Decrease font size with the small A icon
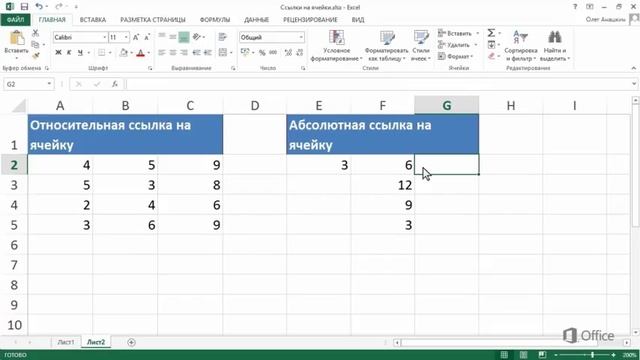Screen dimensions: 640x360 click(x=147, y=37)
